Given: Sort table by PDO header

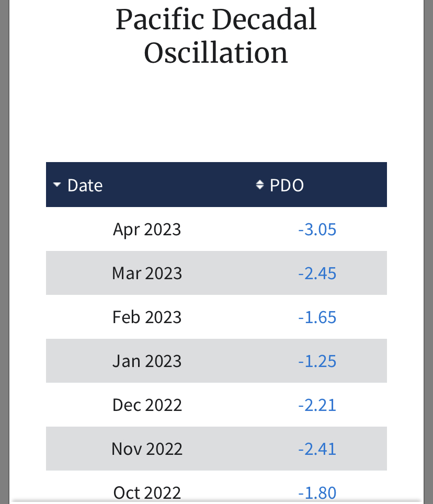Looking at the screenshot, I should [287, 186].
